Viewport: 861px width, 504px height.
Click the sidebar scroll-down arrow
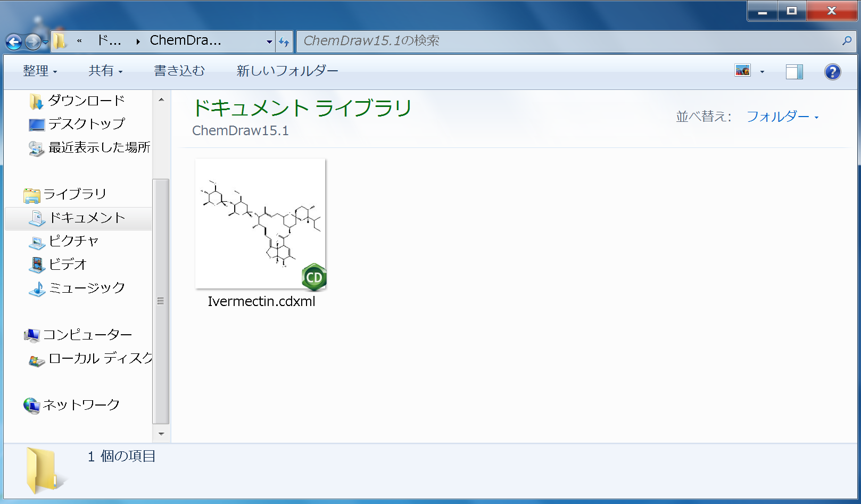(161, 434)
